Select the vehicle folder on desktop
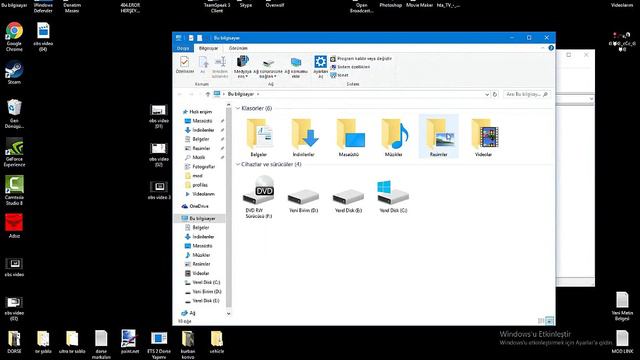Viewport: 640px width, 360px height. click(217, 342)
